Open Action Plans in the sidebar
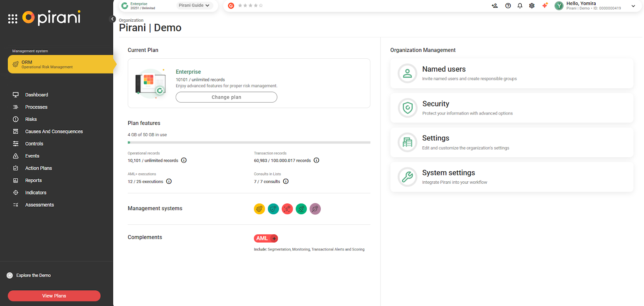644x306 pixels. [39, 168]
